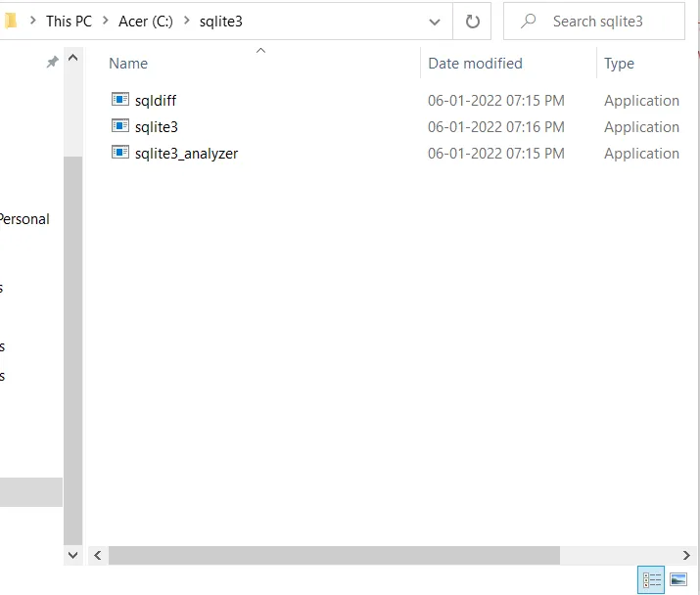Open the address bar history dropdown
The image size is (700, 595).
point(435,22)
